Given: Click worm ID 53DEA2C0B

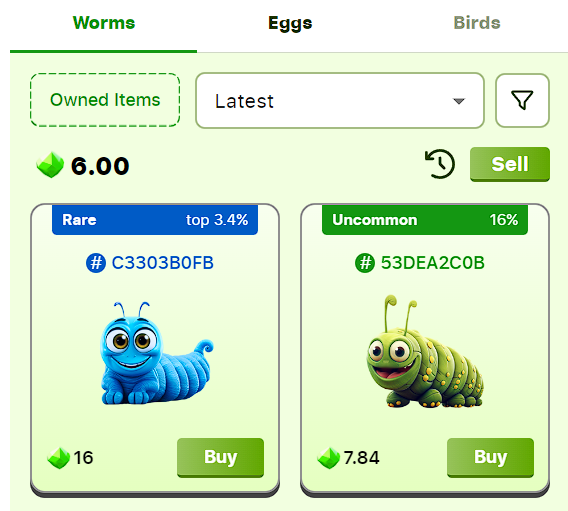Looking at the screenshot, I should coord(433,263).
